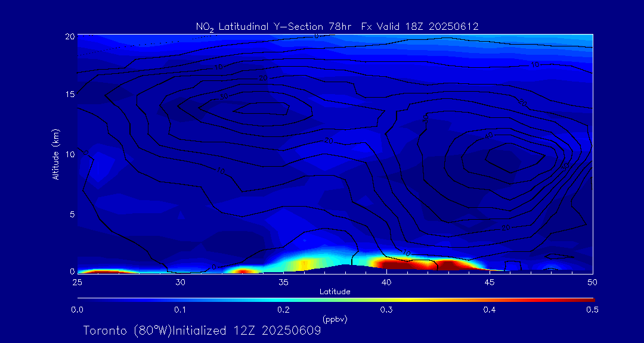
Task: Click altitude axis tick label "15"
Action: [69, 94]
